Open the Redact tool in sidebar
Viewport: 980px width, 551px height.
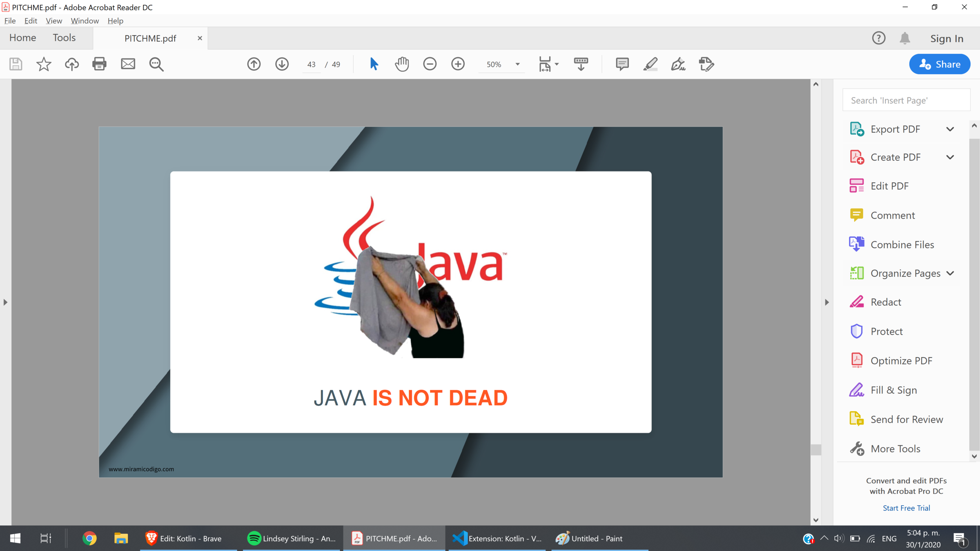[x=885, y=302]
